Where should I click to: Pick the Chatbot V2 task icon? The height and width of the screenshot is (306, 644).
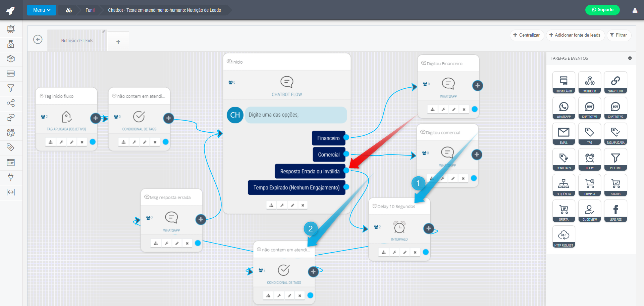pos(615,108)
